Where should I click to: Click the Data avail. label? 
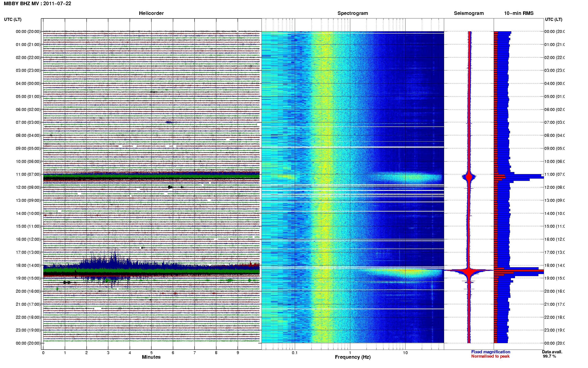click(552, 352)
